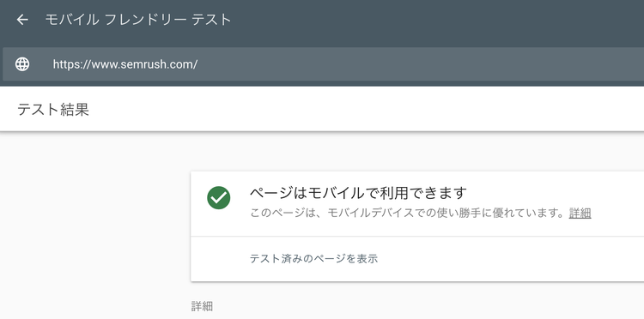The height and width of the screenshot is (319, 644).
Task: Click the green checkmark status icon
Action: (x=218, y=198)
